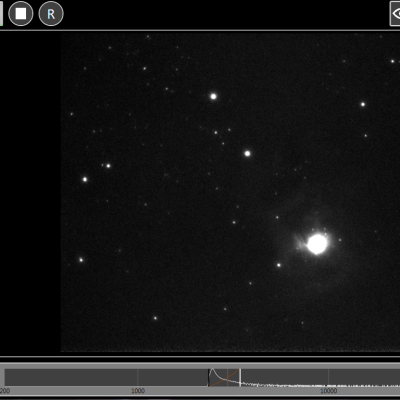Screen dimensions: 400x400
Task: Click the 10000 label on histogram axis
Action: point(329,391)
